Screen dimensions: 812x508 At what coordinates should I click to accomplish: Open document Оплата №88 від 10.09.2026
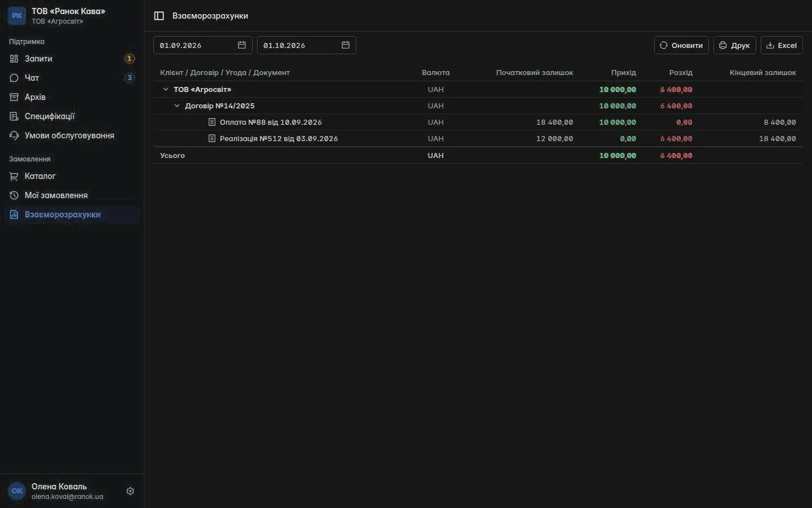pyautogui.click(x=271, y=122)
